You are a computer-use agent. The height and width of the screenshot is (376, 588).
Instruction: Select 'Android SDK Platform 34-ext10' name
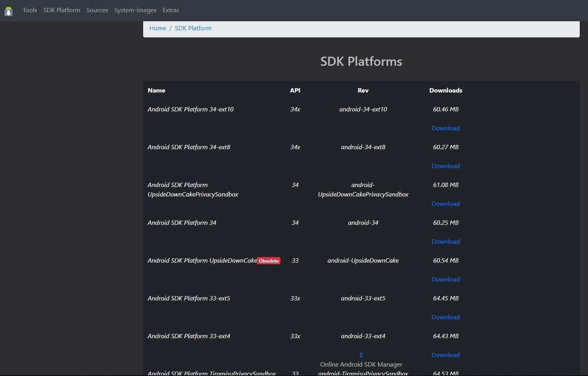pyautogui.click(x=190, y=109)
